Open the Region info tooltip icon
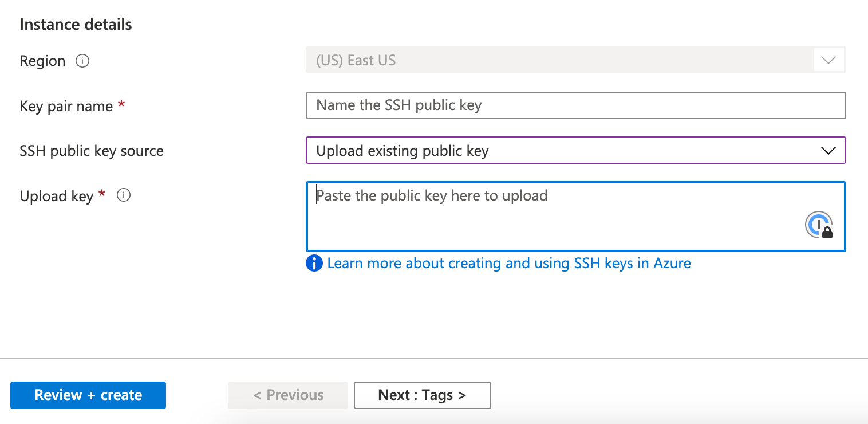The image size is (868, 424). [82, 61]
